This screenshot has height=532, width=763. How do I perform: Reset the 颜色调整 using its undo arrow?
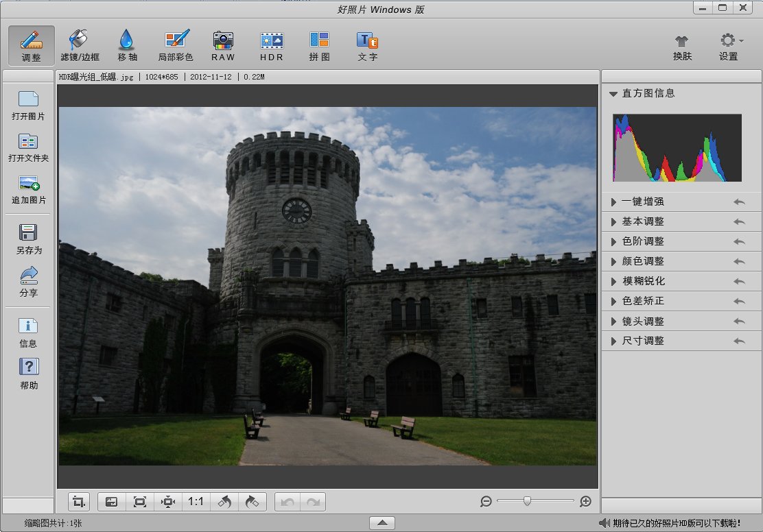click(x=738, y=262)
